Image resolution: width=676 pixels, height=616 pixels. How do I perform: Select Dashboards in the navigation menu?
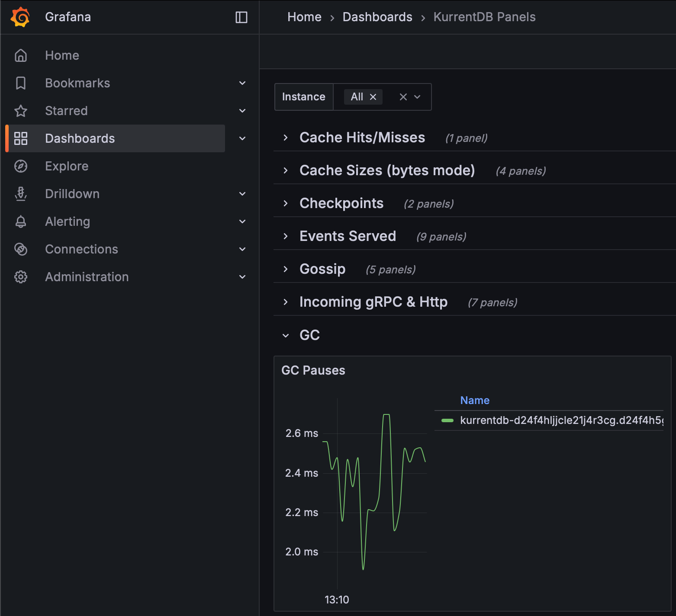click(x=80, y=138)
